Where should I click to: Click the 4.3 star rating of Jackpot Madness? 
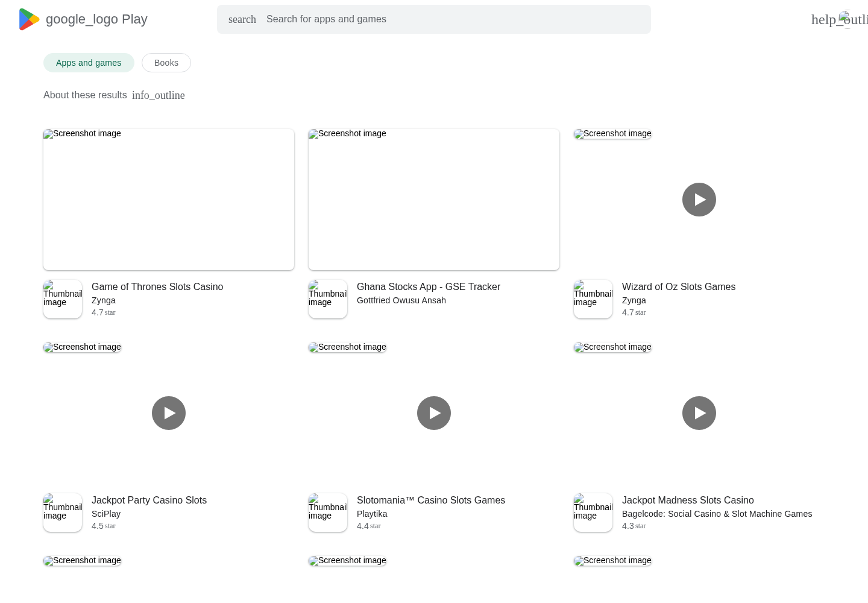634,526
